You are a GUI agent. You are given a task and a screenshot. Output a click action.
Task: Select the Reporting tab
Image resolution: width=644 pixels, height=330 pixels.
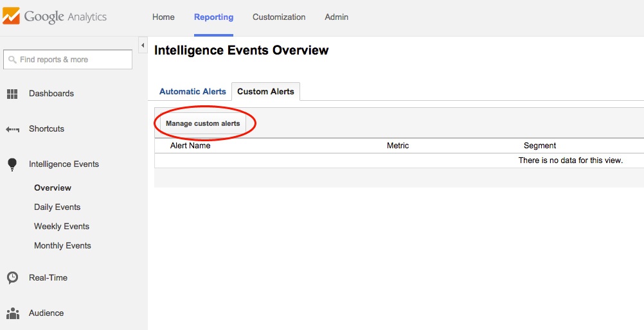point(213,17)
